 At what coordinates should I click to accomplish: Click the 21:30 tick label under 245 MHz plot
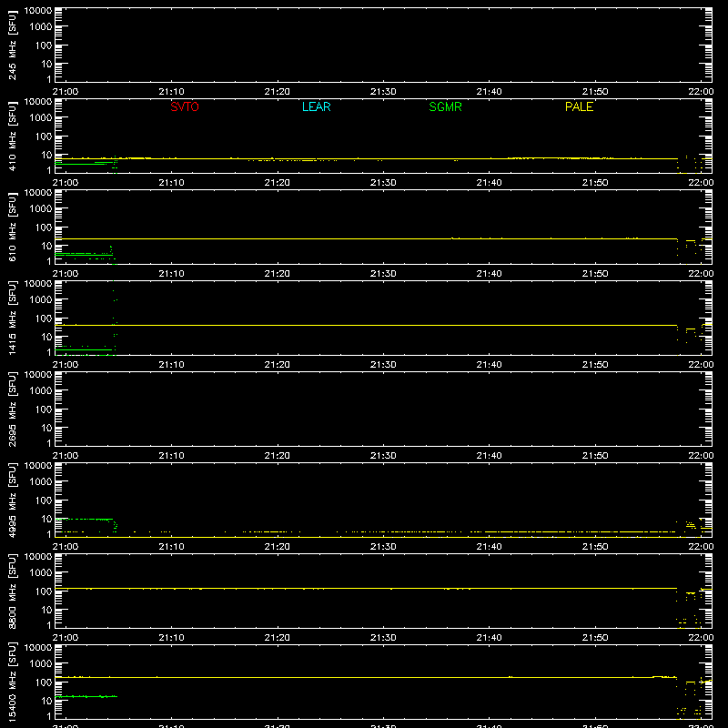[383, 92]
